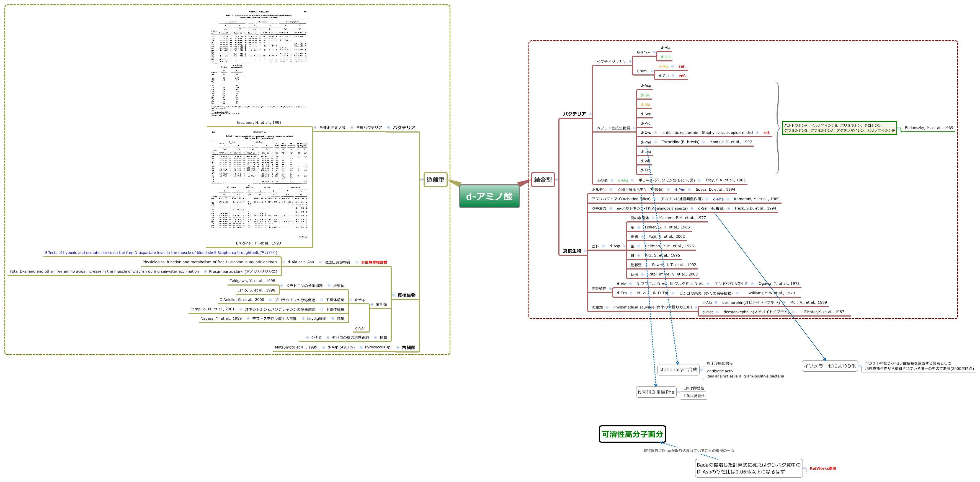Click the collapse icon next to クモ毒液
980x482 pixels.
coord(611,208)
